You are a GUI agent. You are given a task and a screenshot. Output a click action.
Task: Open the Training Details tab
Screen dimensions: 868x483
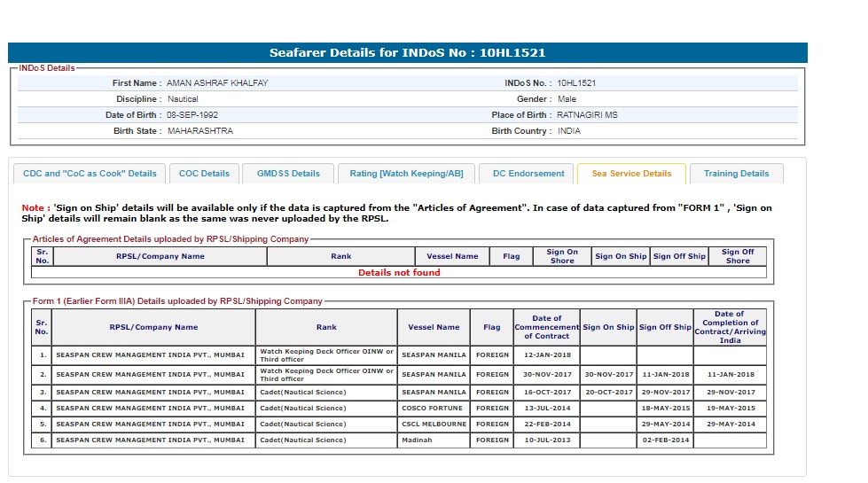pyautogui.click(x=736, y=174)
